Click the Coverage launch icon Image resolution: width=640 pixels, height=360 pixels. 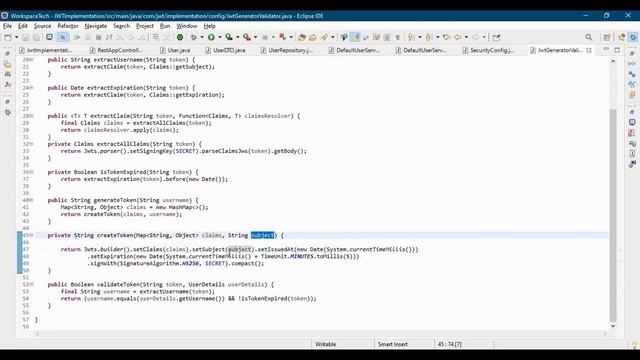(x=229, y=37)
